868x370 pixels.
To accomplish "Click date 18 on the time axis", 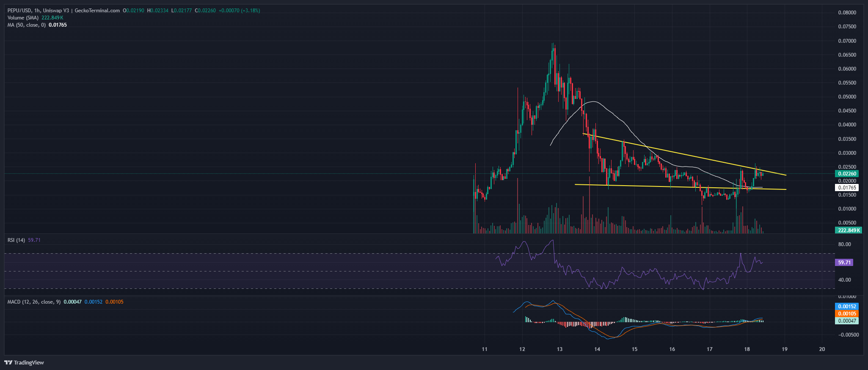I will 747,349.
